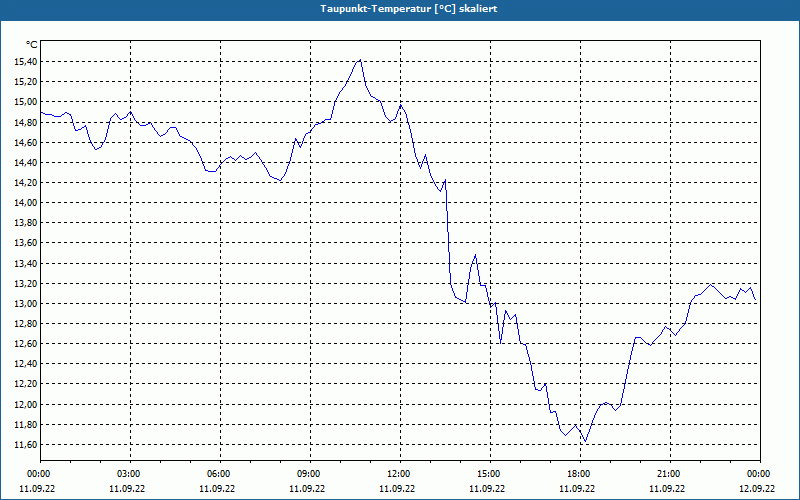Click the 15:00 time label
The height and width of the screenshot is (500, 800).
[x=490, y=474]
